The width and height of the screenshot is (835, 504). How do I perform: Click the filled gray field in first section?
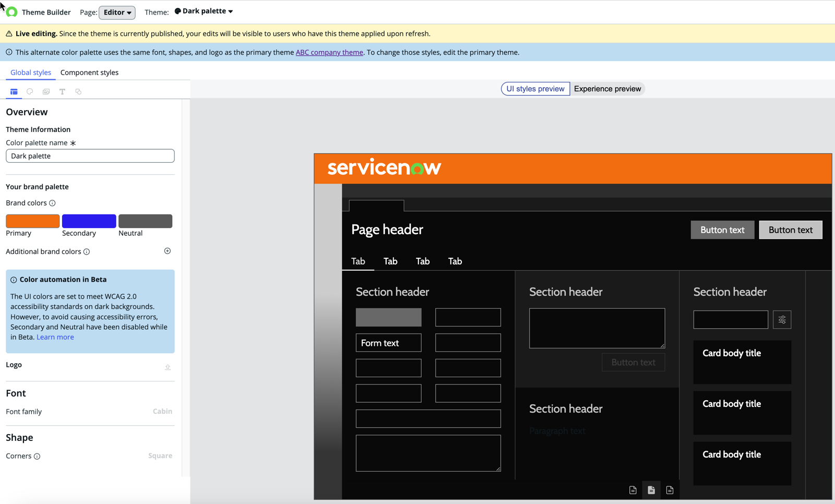pos(389,317)
